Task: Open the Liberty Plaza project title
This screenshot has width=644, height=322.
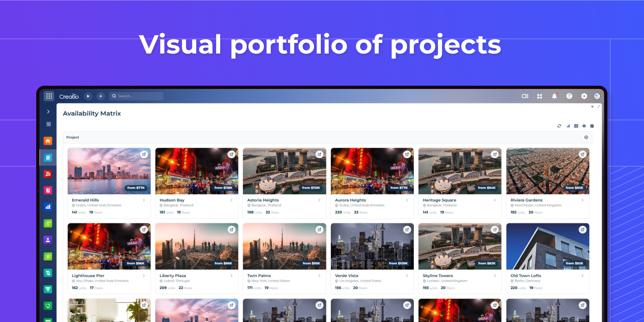Action: (173, 276)
